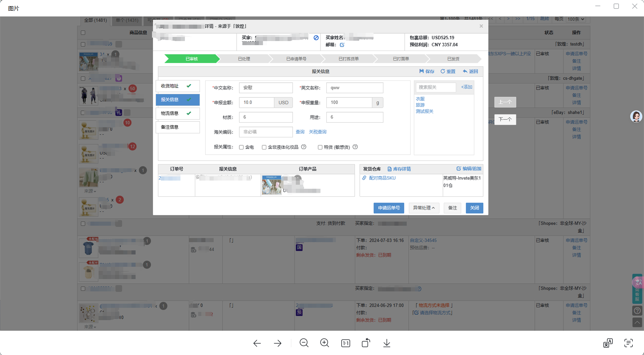The height and width of the screenshot is (355, 644).
Task: Click 返回 to go back
Action: [470, 71]
